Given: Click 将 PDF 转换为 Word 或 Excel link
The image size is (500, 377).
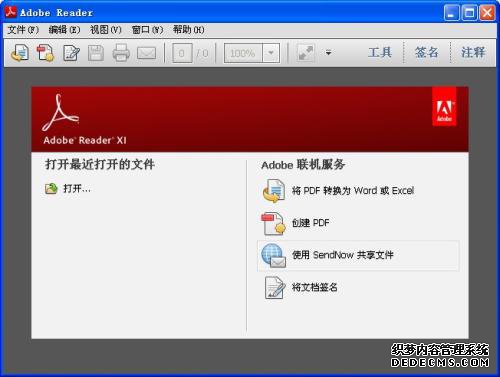Looking at the screenshot, I should pyautogui.click(x=353, y=191).
